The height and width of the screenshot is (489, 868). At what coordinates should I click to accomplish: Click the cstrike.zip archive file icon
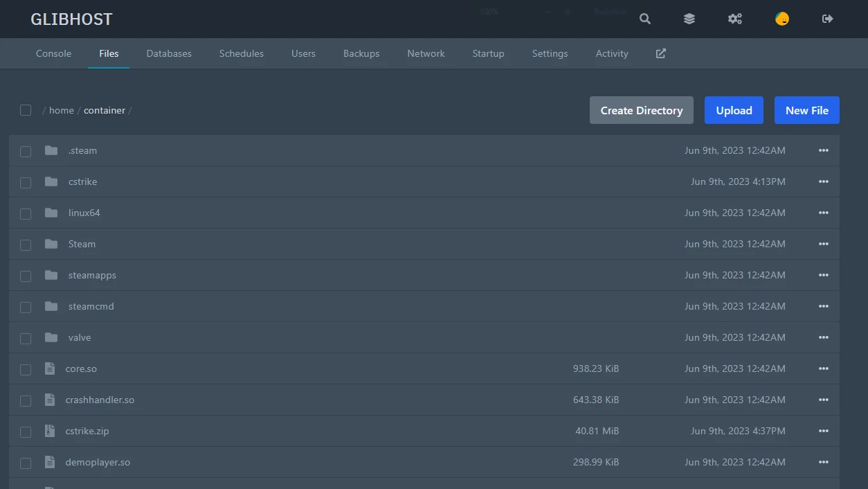(x=50, y=431)
